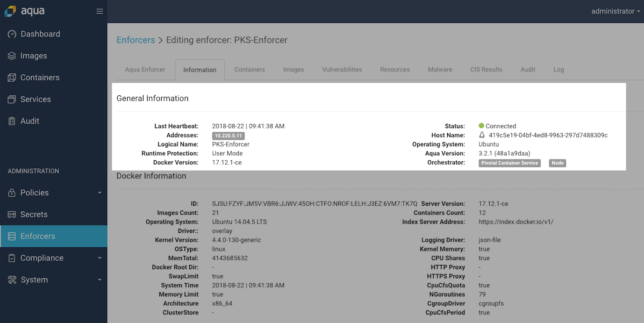Open the Malware tab
This screenshot has height=323, width=644.
(x=440, y=69)
